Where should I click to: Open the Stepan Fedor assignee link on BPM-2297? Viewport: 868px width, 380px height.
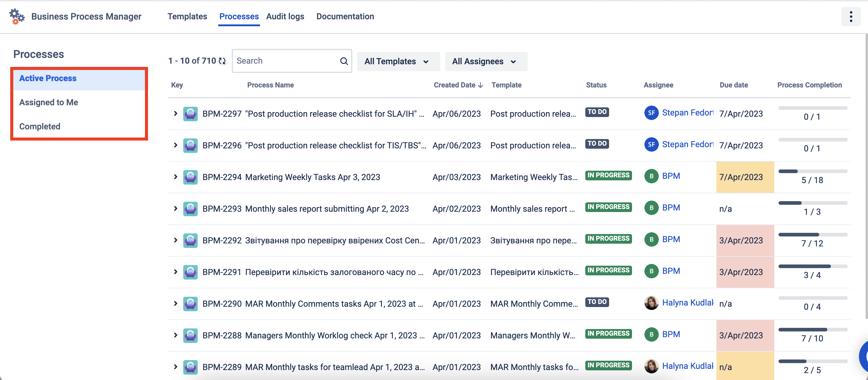pos(687,112)
